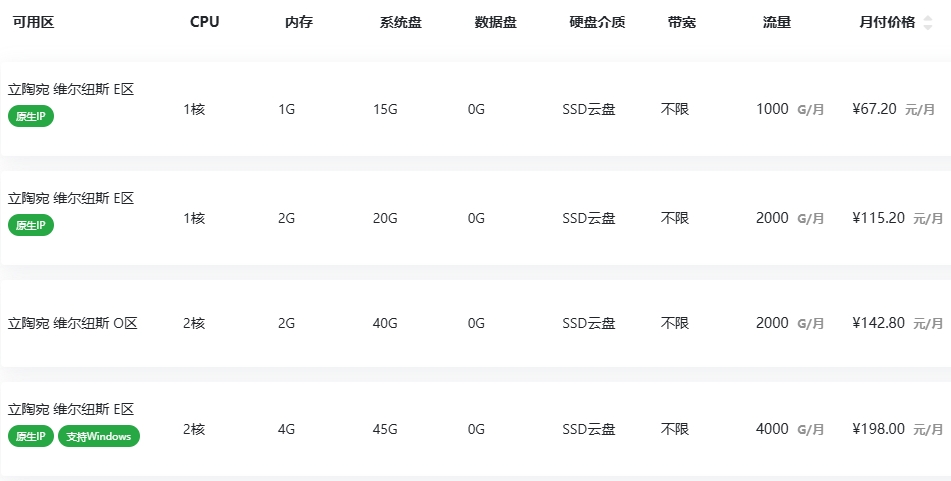The width and height of the screenshot is (951, 481).
Task: Click the CPU column header
Action: [x=204, y=22]
